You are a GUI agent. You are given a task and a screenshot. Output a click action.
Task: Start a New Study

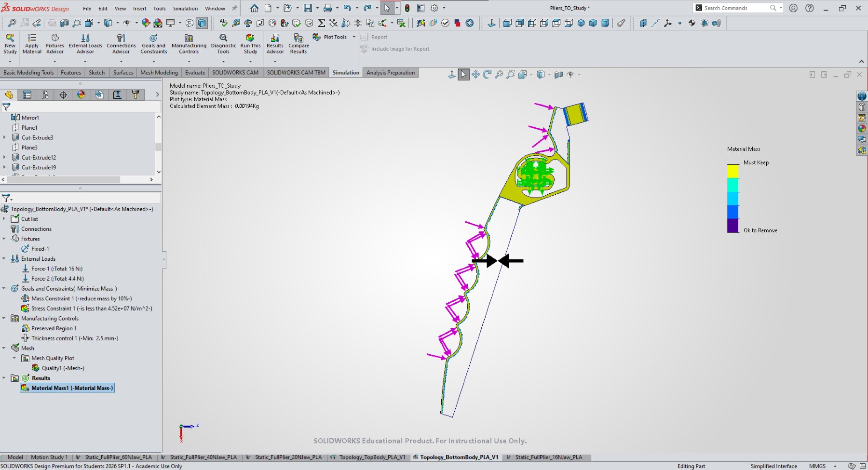[10, 43]
